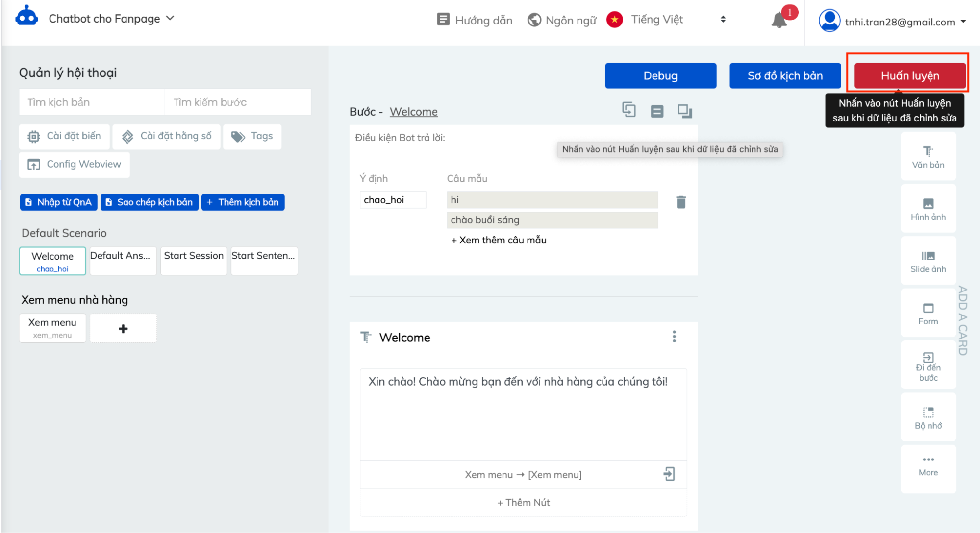Image resolution: width=980 pixels, height=533 pixels.
Task: Add a Form card
Action: pyautogui.click(x=928, y=314)
